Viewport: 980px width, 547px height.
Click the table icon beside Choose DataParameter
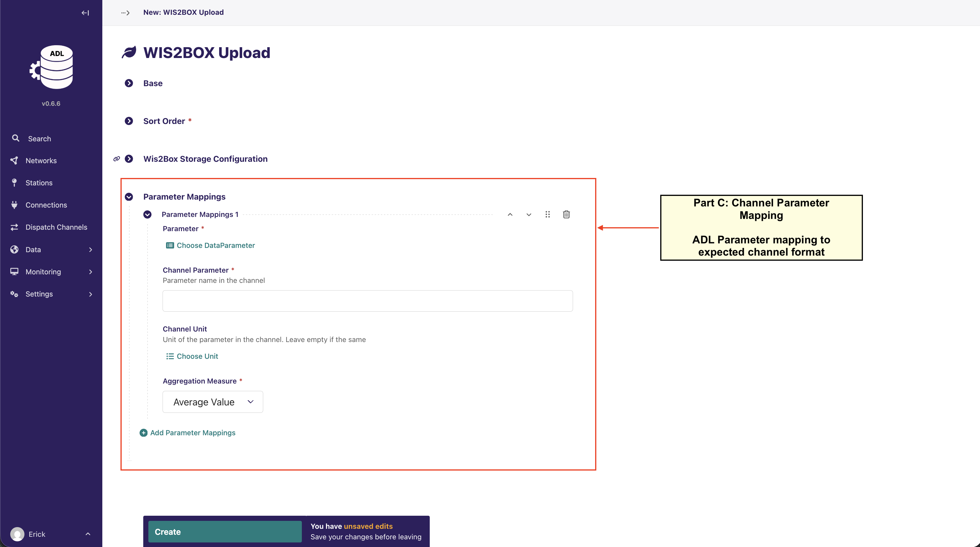click(x=170, y=246)
